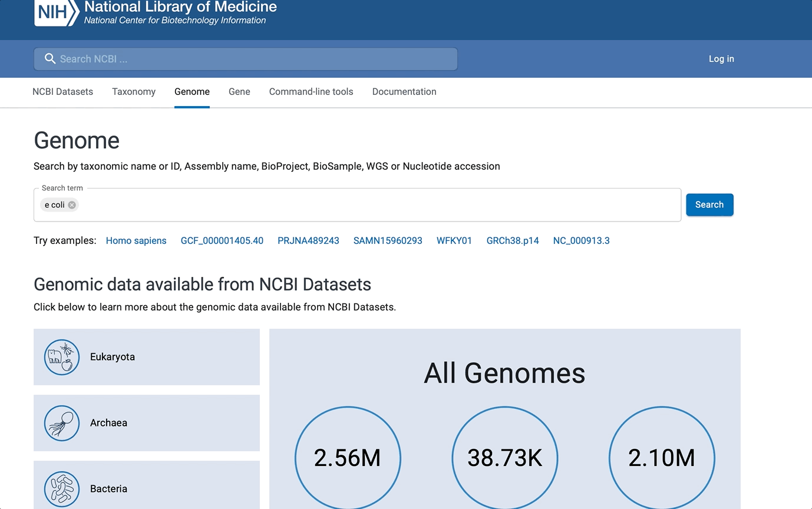The height and width of the screenshot is (509, 812).
Task: Try the Homo sapiens example
Action: (136, 240)
